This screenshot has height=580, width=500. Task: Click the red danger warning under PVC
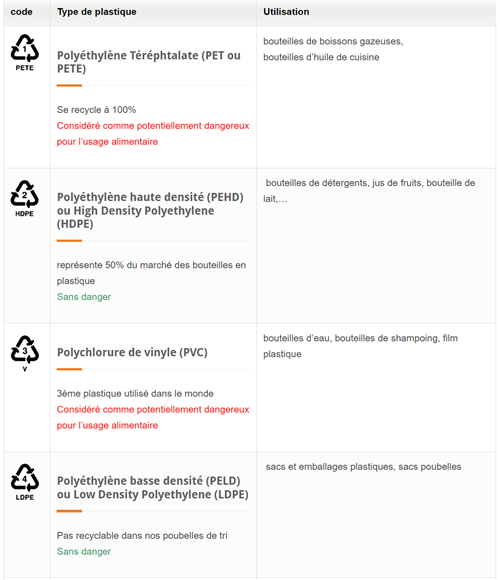click(153, 417)
